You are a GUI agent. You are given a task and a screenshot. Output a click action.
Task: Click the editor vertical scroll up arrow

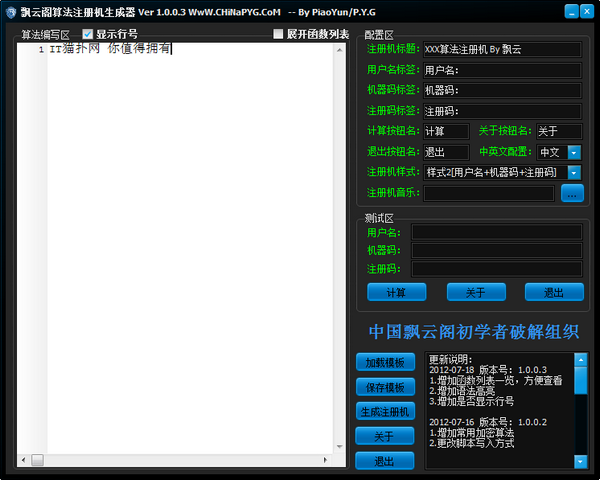pos(339,50)
